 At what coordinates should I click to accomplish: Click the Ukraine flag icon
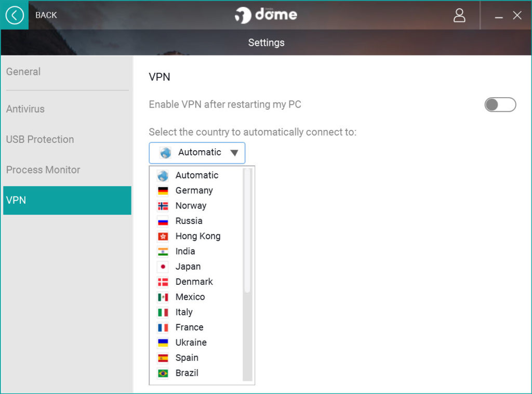pos(163,343)
